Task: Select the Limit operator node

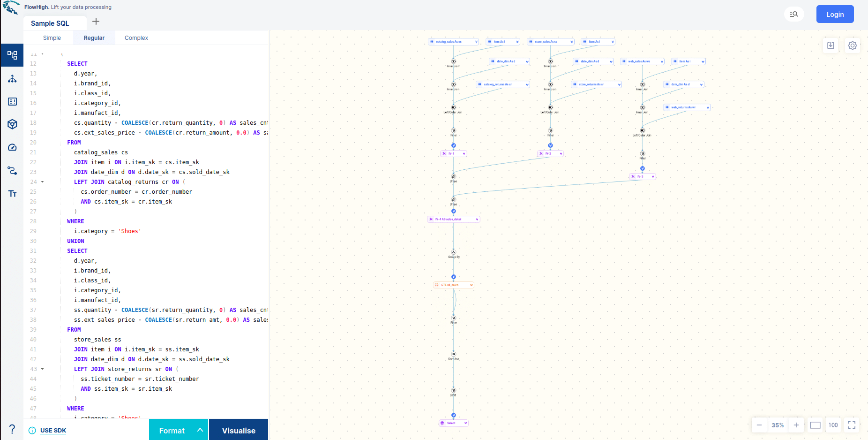Action: pyautogui.click(x=453, y=392)
